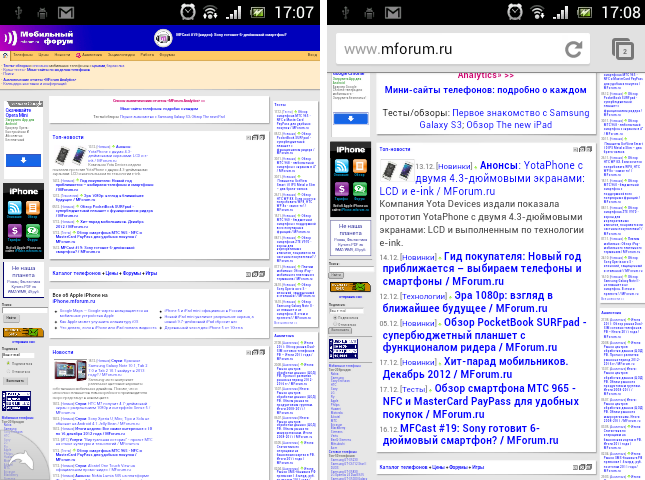Open Работа in the orange menu bar
This screenshot has height=480, width=645.
coord(147,55)
